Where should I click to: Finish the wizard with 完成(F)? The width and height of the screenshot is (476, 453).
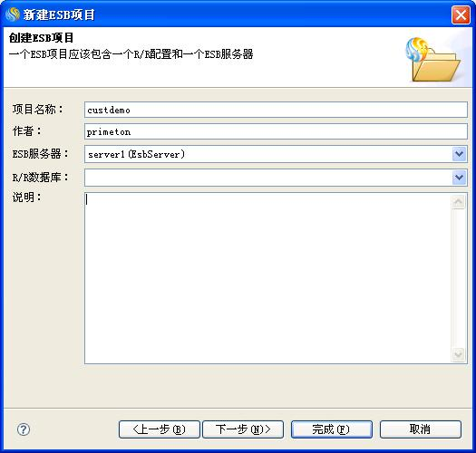pos(332,429)
